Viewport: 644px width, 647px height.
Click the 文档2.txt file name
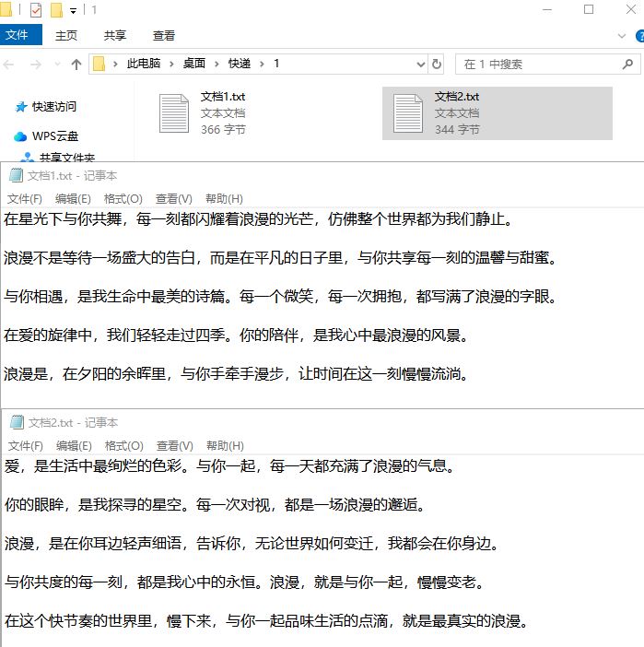coord(457,97)
